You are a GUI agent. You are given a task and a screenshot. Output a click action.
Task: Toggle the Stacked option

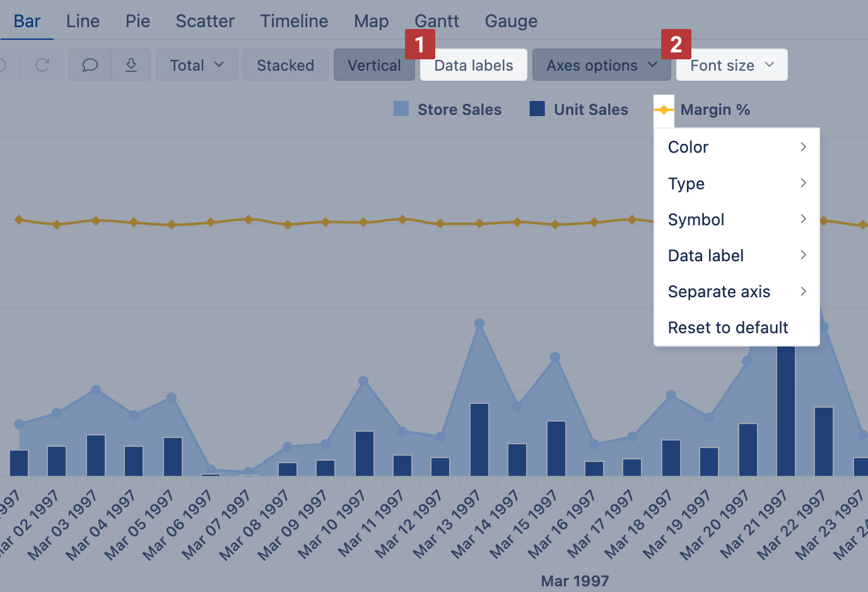[x=286, y=65]
